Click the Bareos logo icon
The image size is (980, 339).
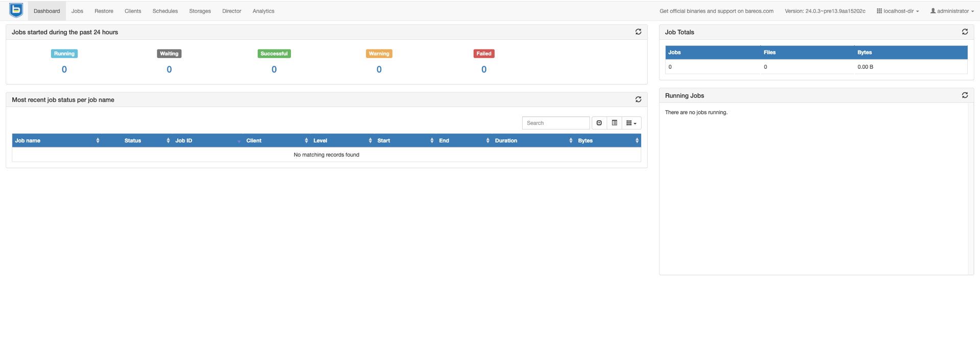(16, 10)
